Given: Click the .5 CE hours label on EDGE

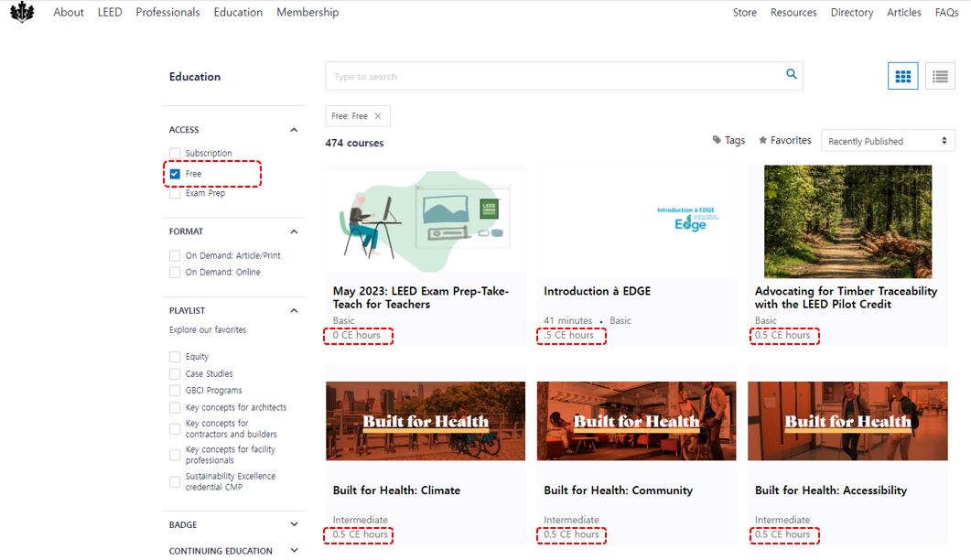Looking at the screenshot, I should coord(568,335).
